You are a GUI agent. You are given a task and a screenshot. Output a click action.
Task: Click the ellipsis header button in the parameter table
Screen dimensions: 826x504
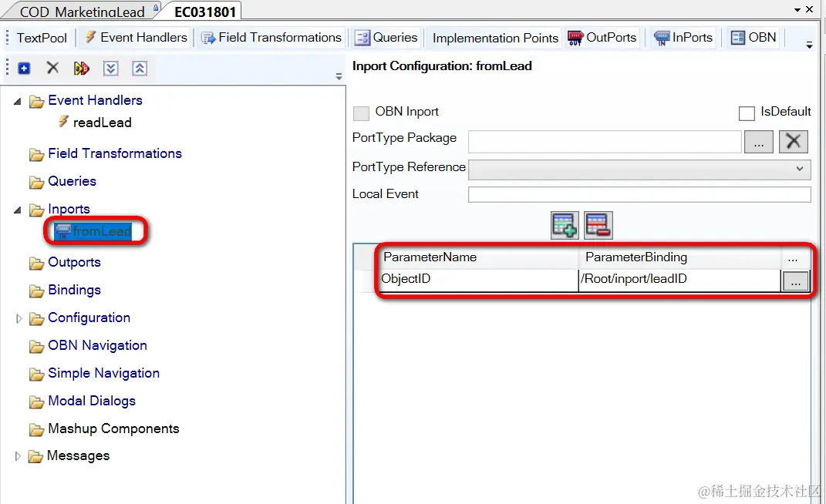coord(793,257)
